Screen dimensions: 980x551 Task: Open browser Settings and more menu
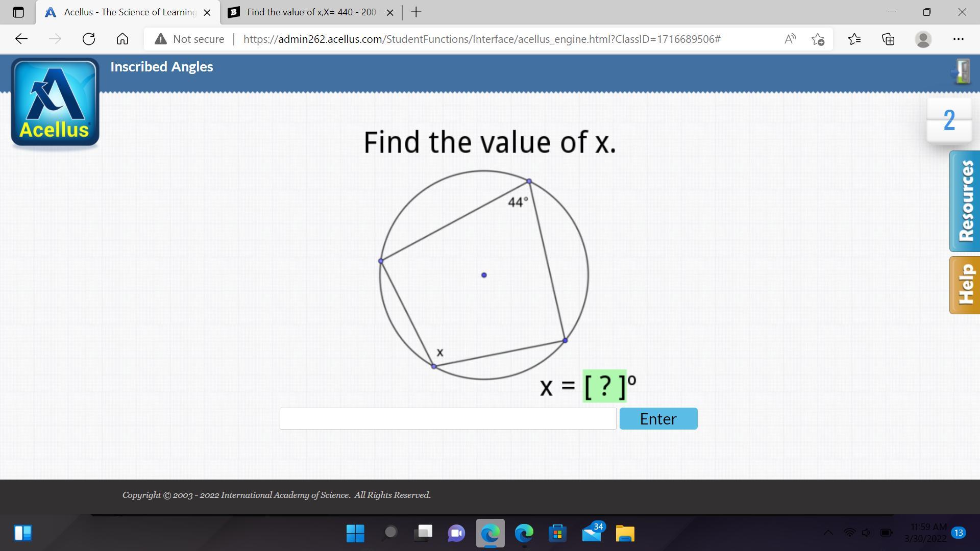tap(958, 39)
